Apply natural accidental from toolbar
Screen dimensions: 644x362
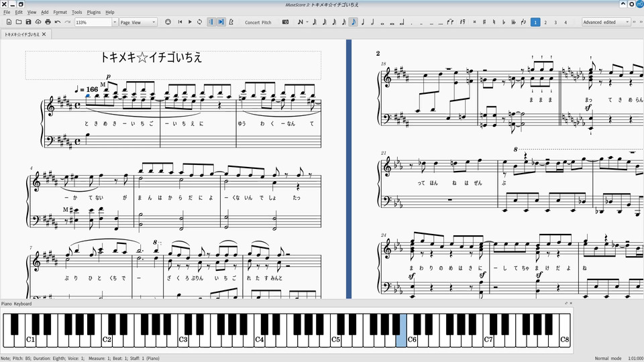tap(494, 22)
